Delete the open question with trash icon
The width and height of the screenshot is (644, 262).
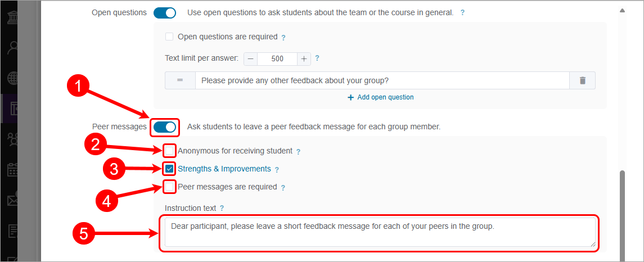tap(583, 81)
